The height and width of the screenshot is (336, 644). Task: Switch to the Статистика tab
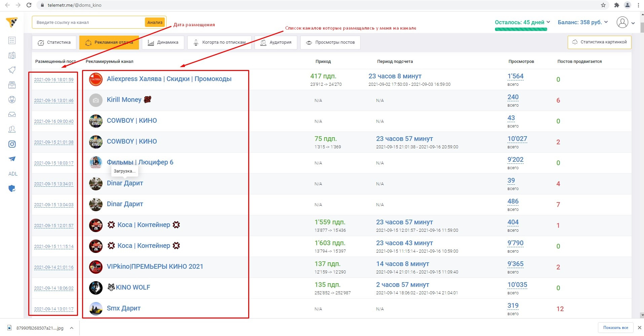click(x=54, y=42)
